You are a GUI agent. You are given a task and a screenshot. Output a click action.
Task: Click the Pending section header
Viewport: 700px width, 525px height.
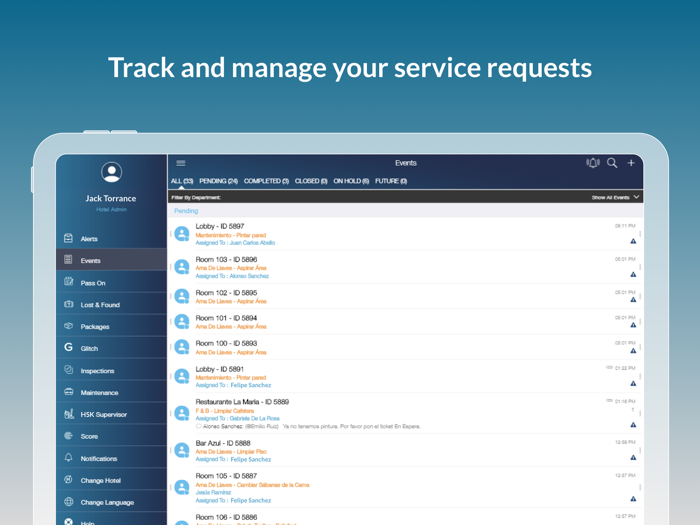point(405,210)
